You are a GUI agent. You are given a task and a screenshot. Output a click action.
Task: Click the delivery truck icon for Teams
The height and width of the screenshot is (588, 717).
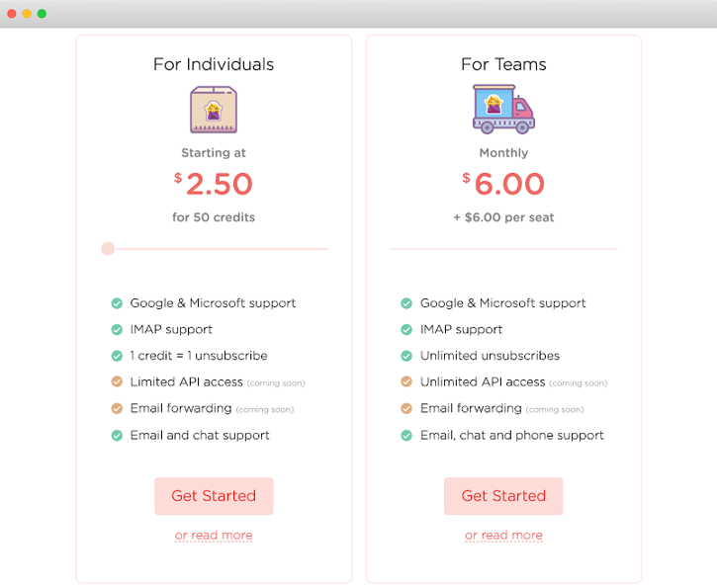[x=503, y=109]
